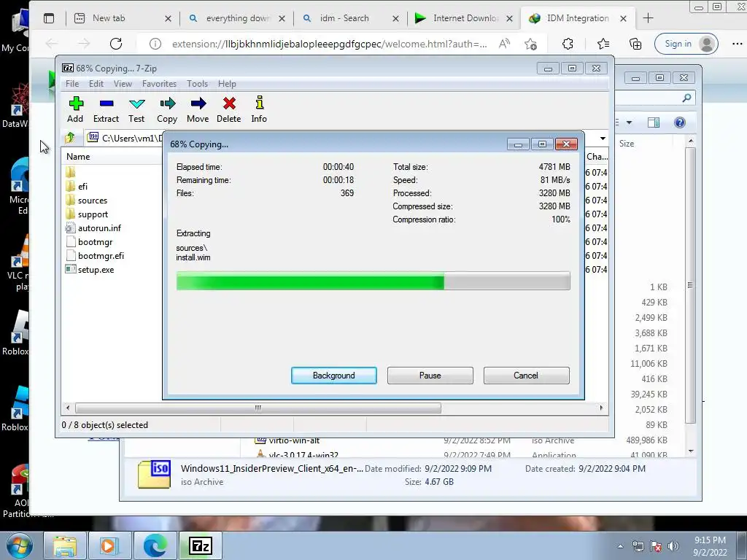Click the Sign in button in Edge
The image size is (747, 560).
click(686, 44)
